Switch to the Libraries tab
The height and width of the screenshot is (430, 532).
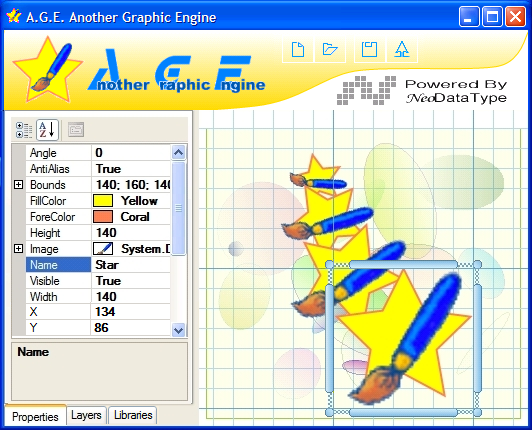(133, 415)
